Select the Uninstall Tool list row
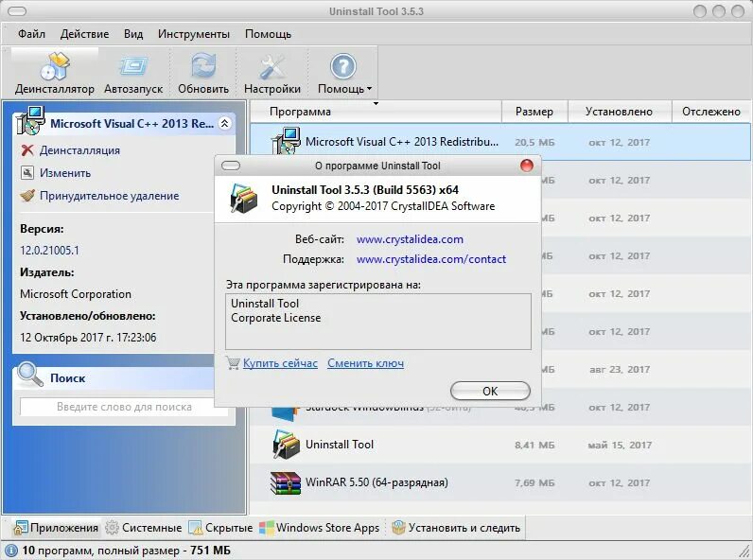The width and height of the screenshot is (753, 560). tap(500, 445)
